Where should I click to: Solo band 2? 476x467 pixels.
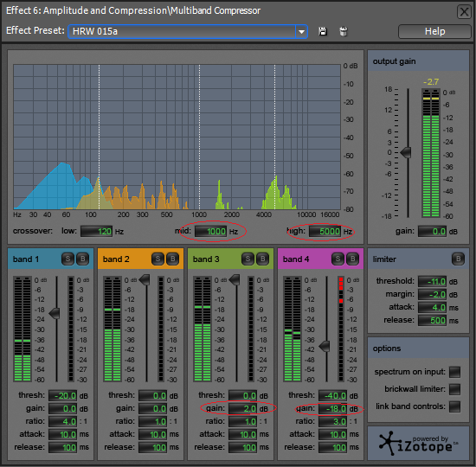point(158,259)
